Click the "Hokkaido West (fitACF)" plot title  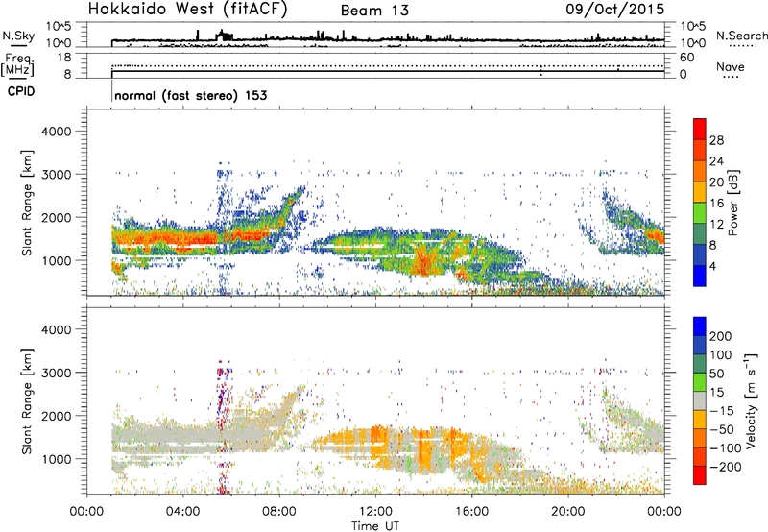pos(187,10)
